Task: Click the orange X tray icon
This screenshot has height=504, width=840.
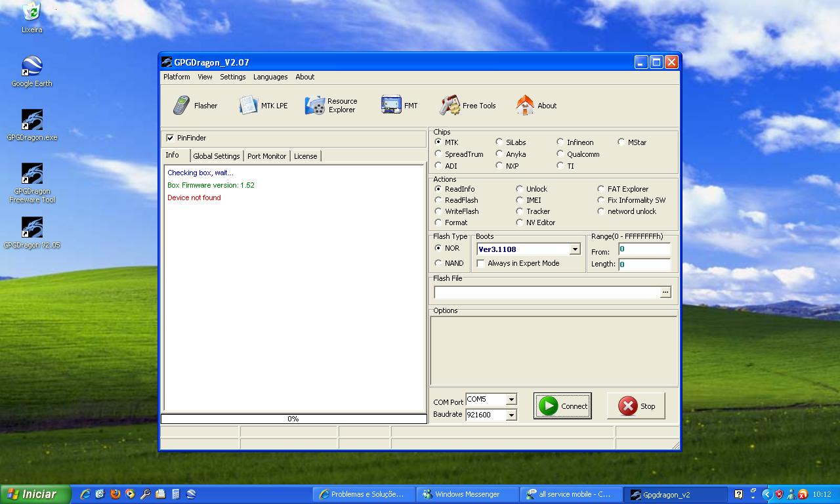Action: click(x=803, y=494)
